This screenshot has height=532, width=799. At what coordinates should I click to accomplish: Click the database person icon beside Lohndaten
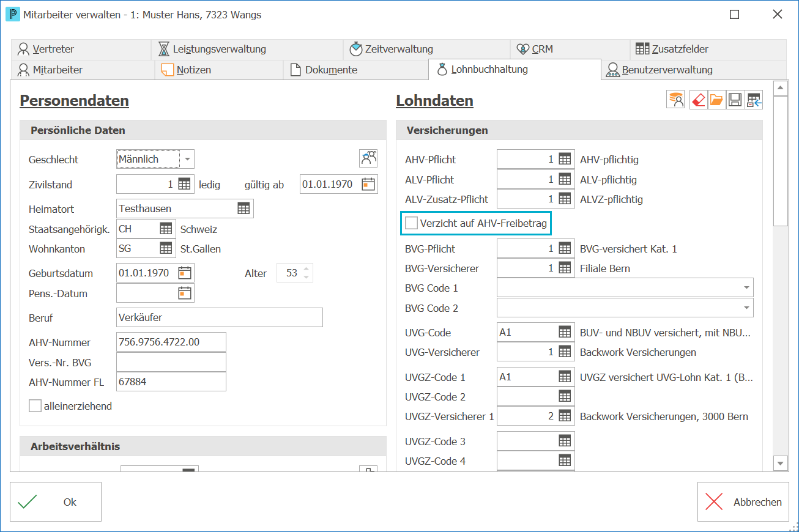675,100
